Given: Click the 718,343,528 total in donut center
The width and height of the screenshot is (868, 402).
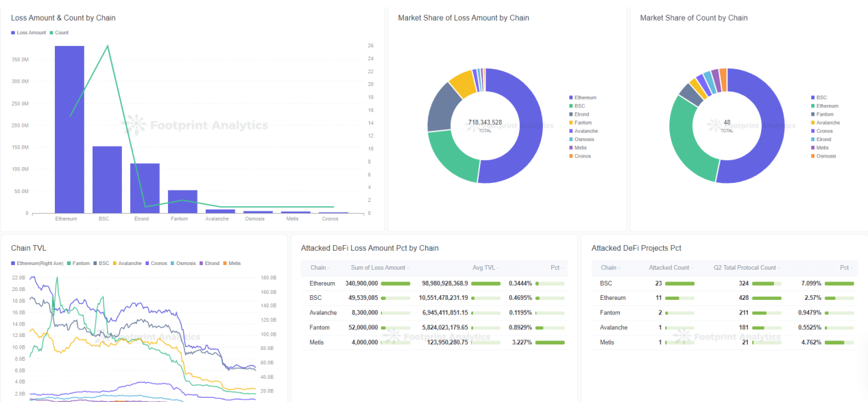Looking at the screenshot, I should (485, 123).
